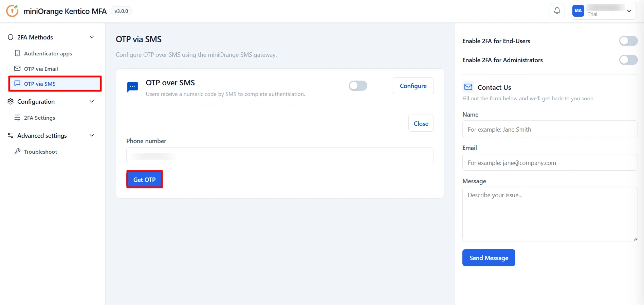644x305 pixels.
Task: Toggle Enable 2FA for End-Users
Action: 628,41
